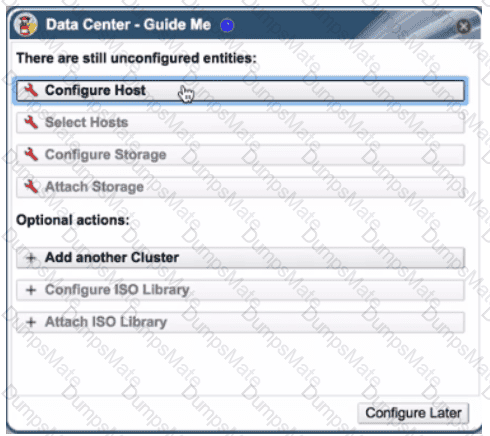
Task: Click the plus icon for Add another Cluster
Action: (x=31, y=258)
